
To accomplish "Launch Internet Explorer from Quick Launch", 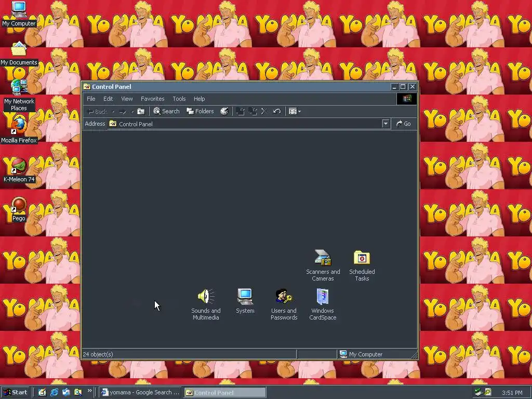I will 54,392.
